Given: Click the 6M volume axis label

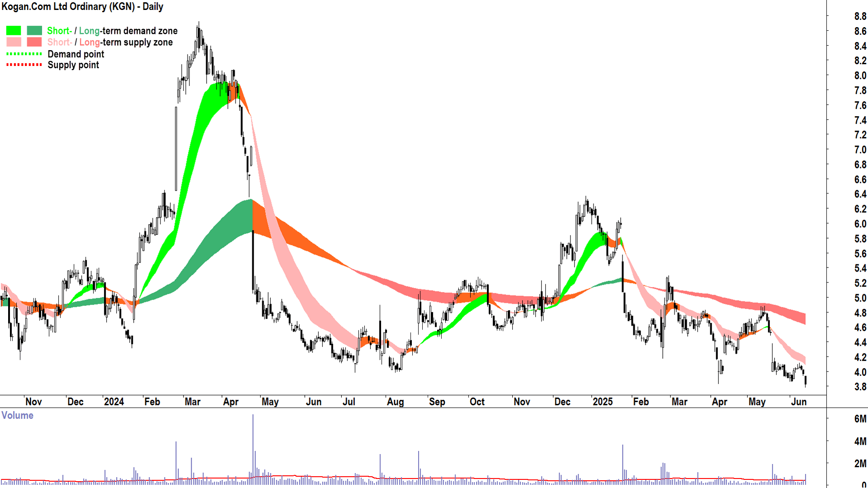Looking at the screenshot, I should pos(860,419).
